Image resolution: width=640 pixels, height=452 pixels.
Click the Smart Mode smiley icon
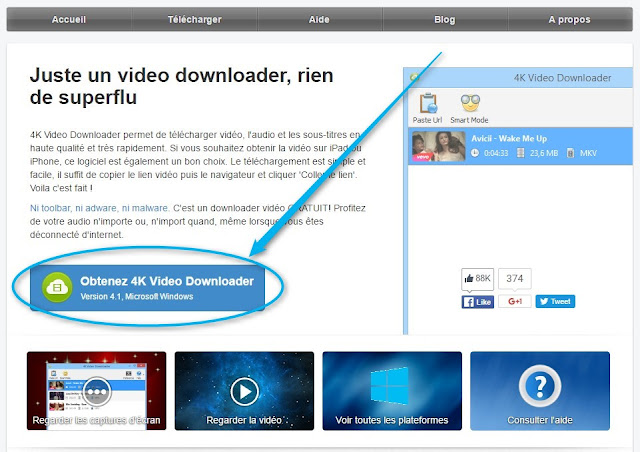point(470,102)
